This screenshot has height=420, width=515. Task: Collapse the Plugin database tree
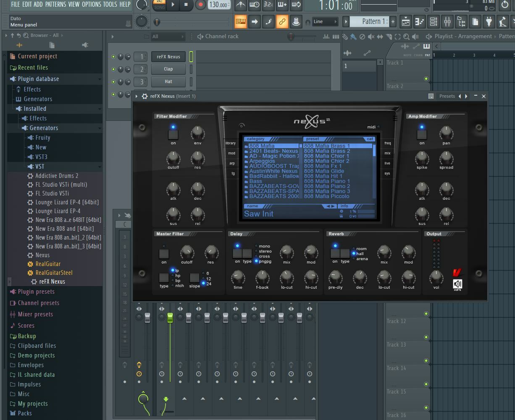point(100,79)
